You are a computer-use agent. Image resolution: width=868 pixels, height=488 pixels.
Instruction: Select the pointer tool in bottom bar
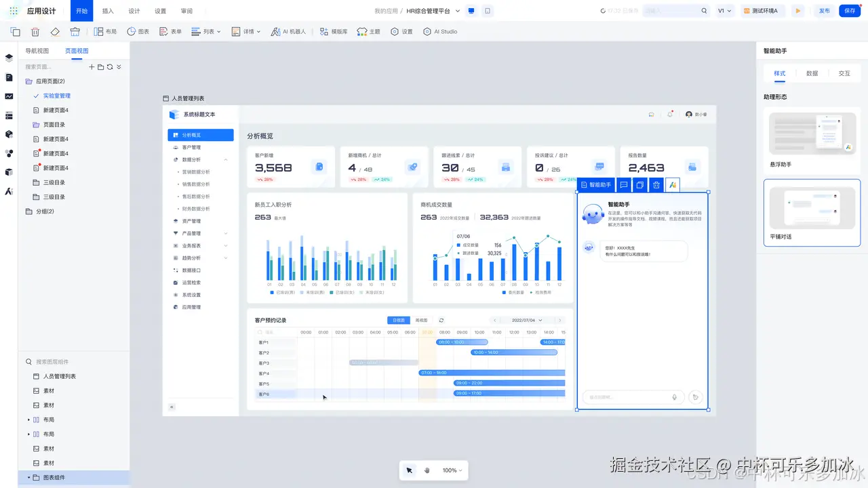[x=410, y=470]
